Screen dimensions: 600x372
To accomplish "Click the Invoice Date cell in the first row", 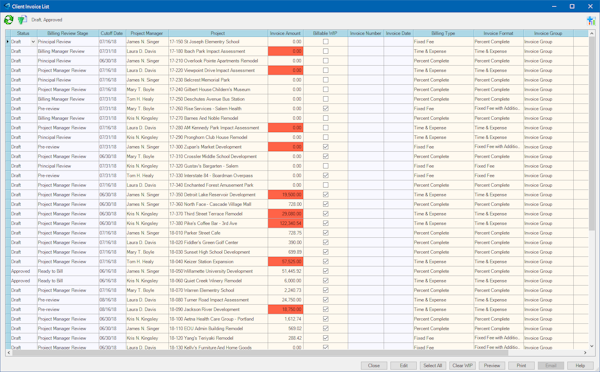I will tap(398, 42).
